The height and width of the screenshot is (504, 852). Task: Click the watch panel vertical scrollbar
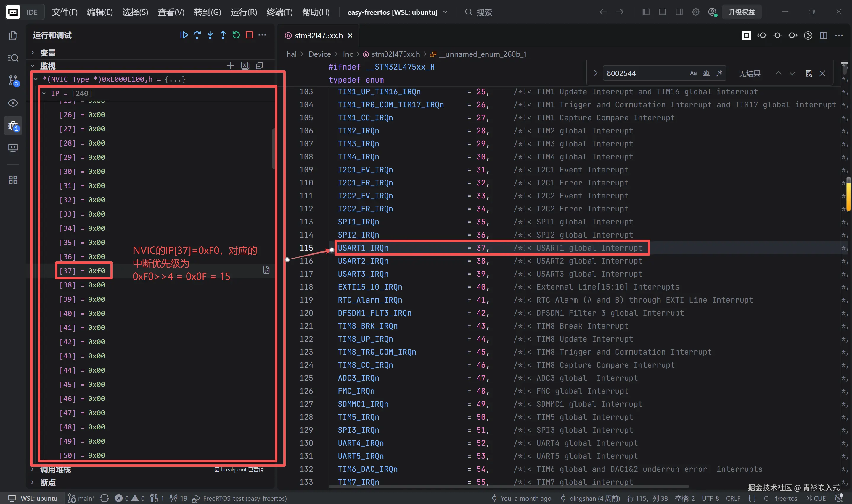tap(273, 149)
